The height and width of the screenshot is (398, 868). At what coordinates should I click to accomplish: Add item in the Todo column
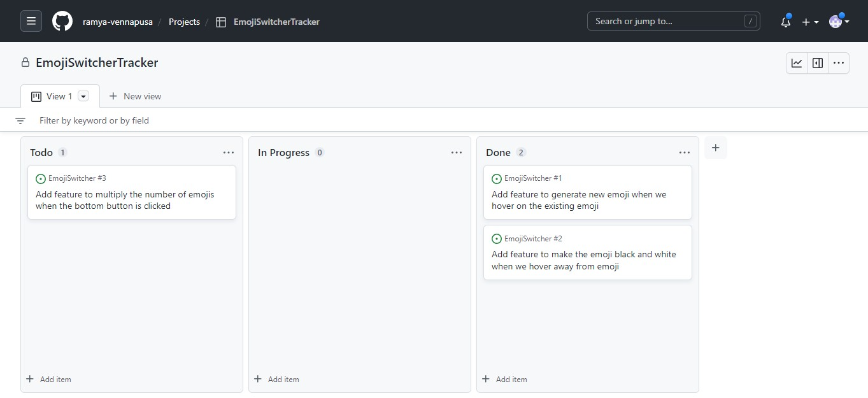49,379
